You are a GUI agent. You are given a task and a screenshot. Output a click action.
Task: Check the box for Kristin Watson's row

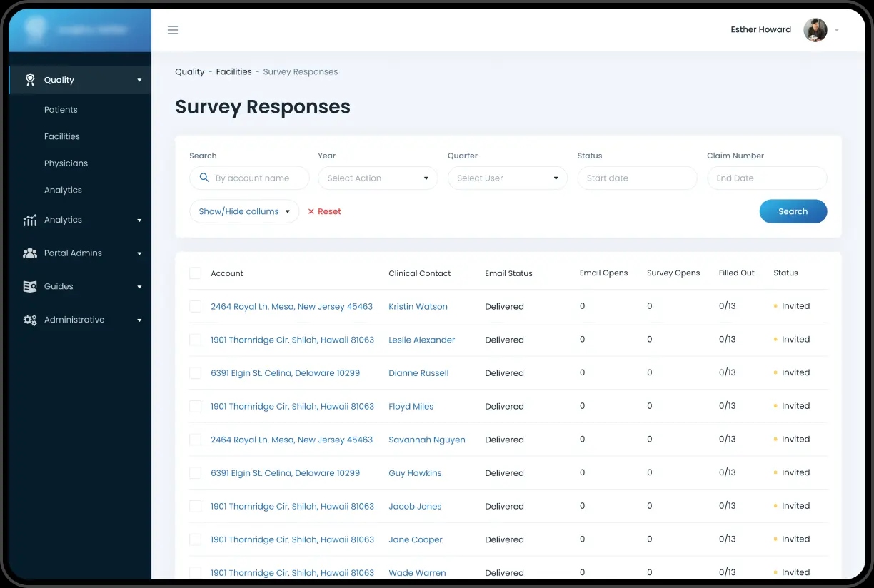click(195, 307)
